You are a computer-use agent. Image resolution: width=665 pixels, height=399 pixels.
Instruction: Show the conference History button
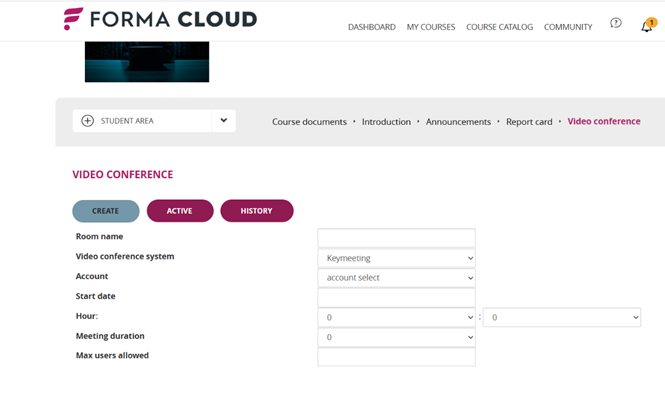(257, 211)
